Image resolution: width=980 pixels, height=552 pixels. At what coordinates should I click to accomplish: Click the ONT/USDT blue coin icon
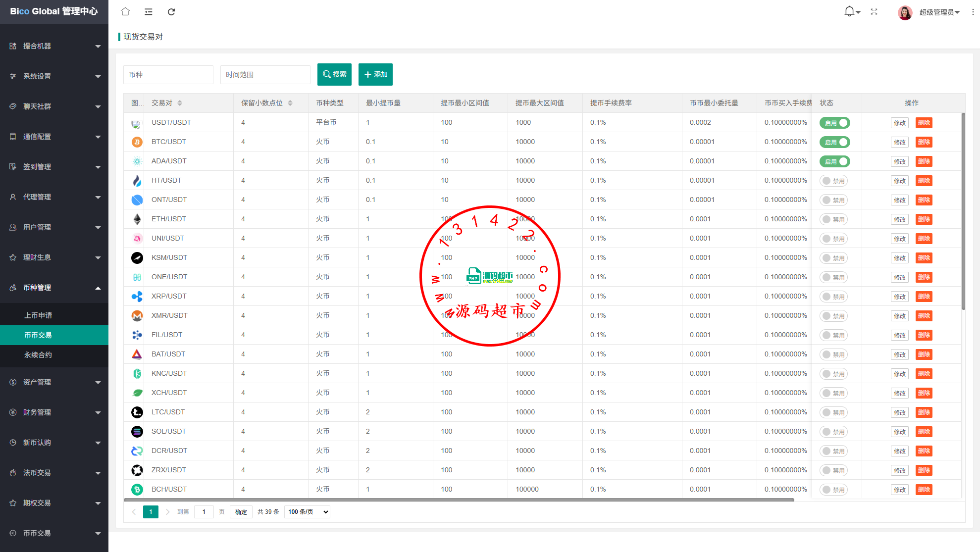pos(137,200)
